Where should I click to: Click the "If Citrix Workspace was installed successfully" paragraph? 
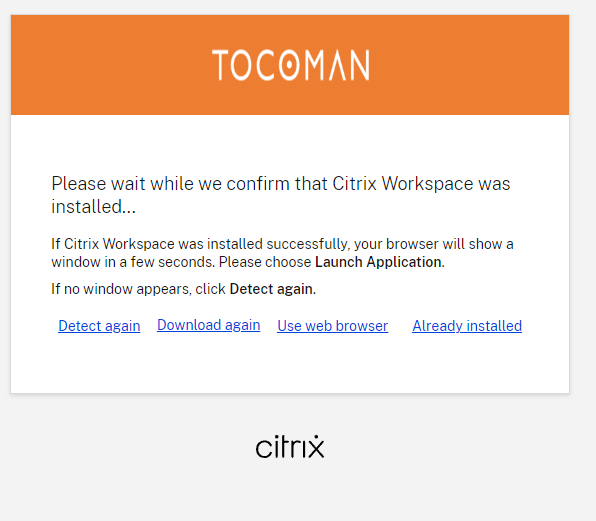click(x=282, y=253)
